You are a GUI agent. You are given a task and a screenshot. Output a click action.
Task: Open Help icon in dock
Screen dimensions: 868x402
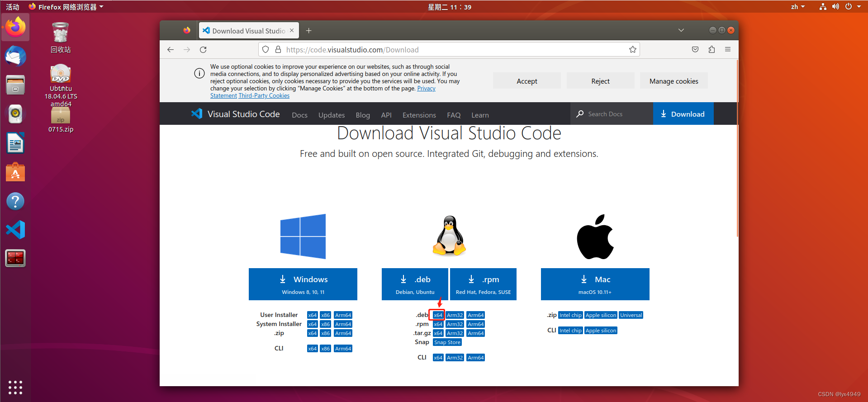[x=15, y=201]
